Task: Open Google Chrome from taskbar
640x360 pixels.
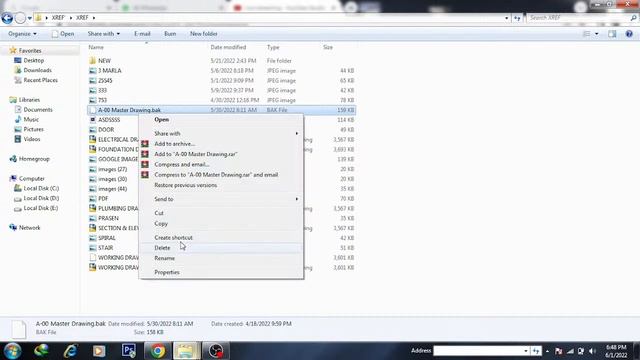Action: tap(158, 351)
